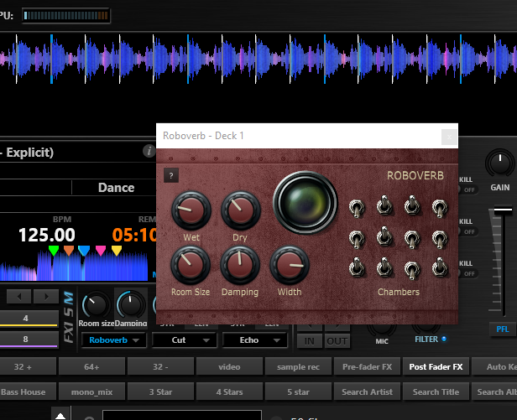Click the 'mono_mix' button
517x420 pixels.
point(91,391)
